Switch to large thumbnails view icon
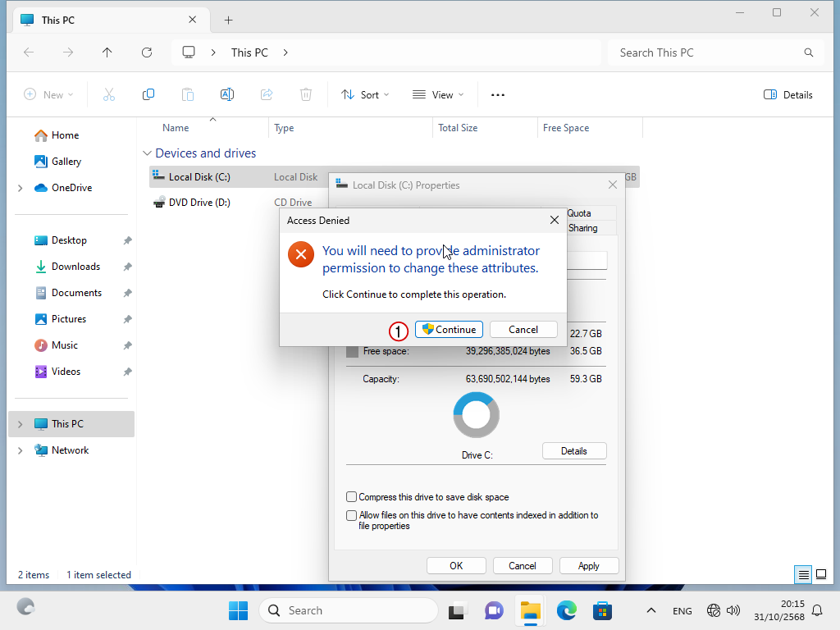 (x=821, y=574)
